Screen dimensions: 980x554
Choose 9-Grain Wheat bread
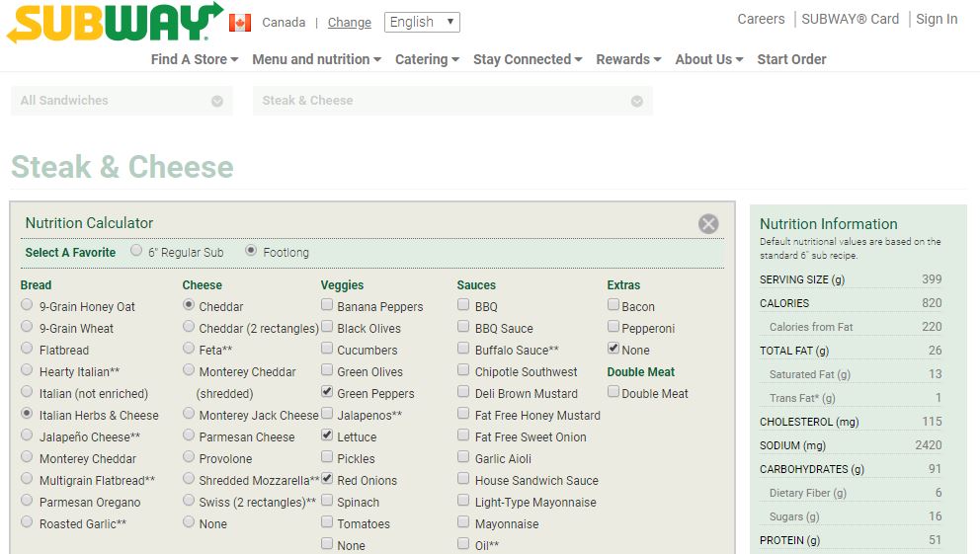click(27, 328)
